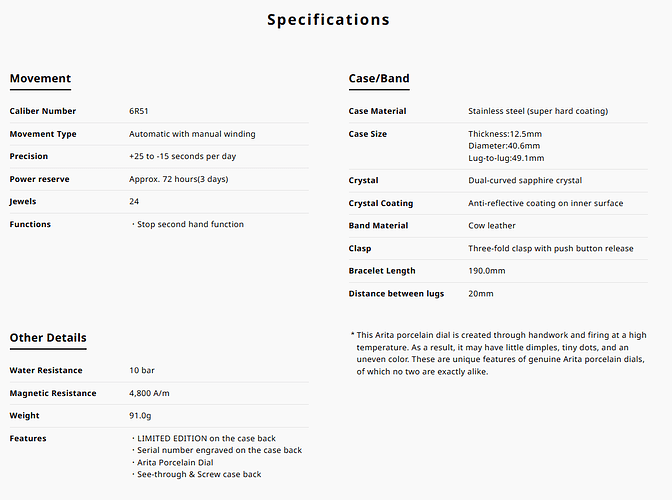Image resolution: width=672 pixels, height=500 pixels.
Task: Click the Specifications page heading
Action: tap(328, 20)
